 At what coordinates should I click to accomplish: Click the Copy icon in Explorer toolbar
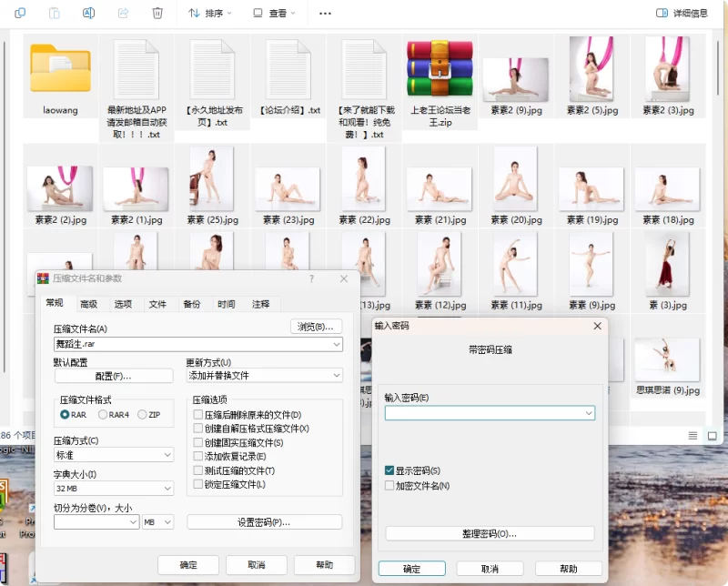pos(20,14)
